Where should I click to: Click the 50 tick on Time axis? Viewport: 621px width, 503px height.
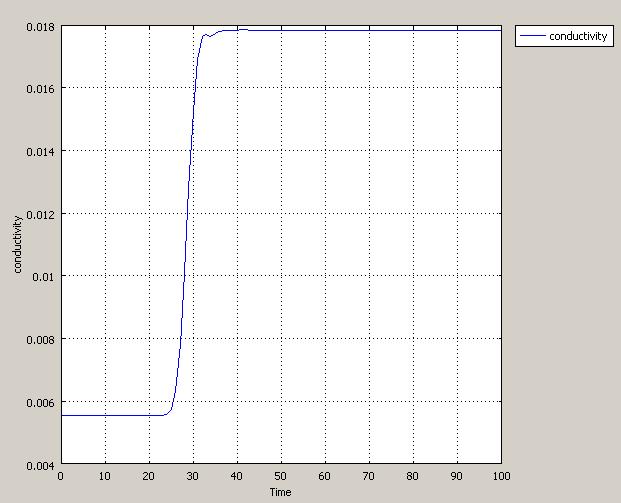click(x=281, y=476)
